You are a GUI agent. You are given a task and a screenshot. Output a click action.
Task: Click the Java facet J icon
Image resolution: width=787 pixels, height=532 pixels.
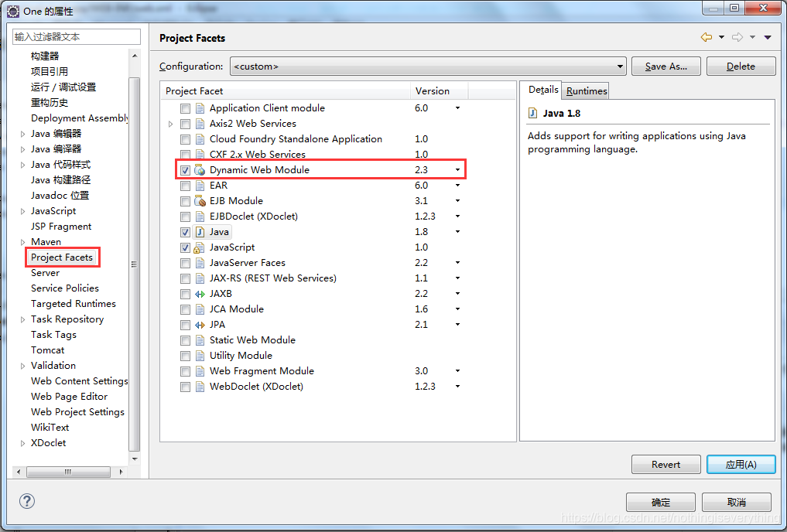(x=200, y=232)
